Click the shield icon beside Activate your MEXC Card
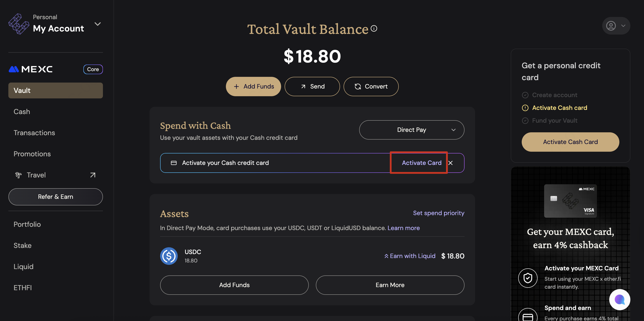The height and width of the screenshot is (321, 644). 527,278
